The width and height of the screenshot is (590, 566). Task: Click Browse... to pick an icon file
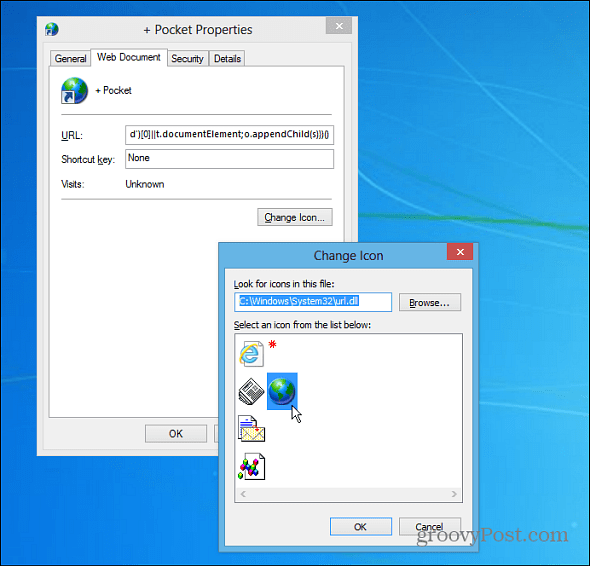430,303
